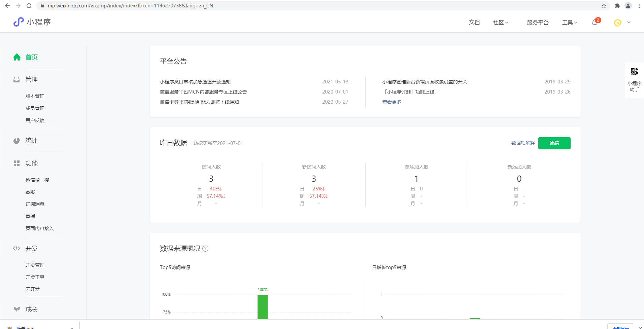Click the 数据更新至2021-07-01 text
Image resolution: width=644 pixels, height=329 pixels.
[218, 143]
